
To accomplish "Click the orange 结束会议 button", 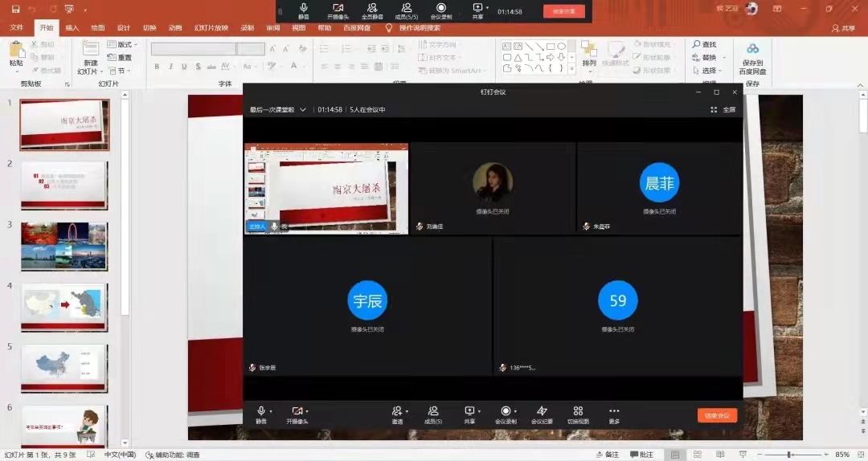I will click(x=717, y=415).
